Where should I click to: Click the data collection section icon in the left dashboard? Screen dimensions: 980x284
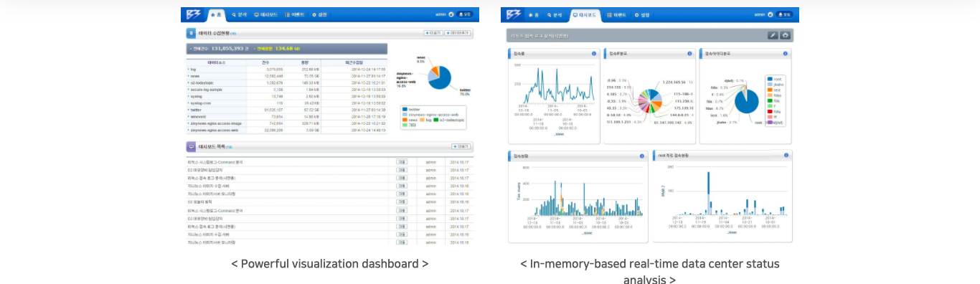(191, 33)
